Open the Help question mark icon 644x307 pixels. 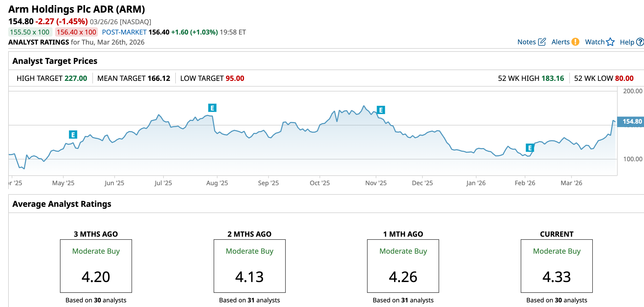pos(640,42)
